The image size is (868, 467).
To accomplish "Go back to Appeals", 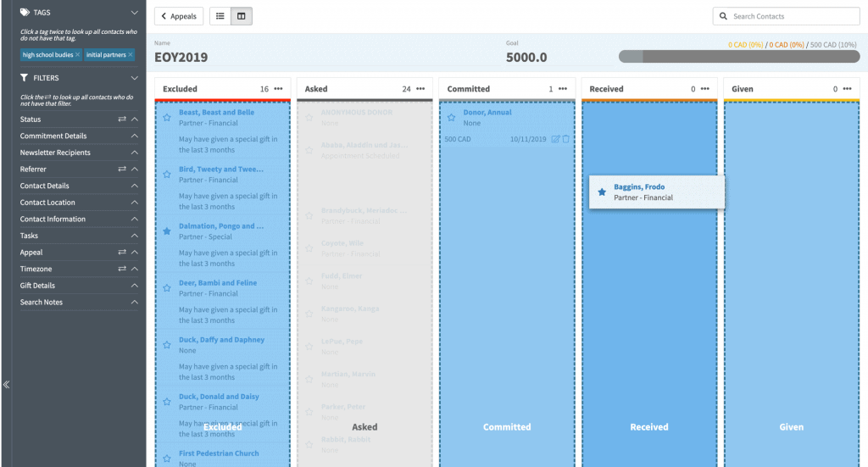I will pos(179,16).
